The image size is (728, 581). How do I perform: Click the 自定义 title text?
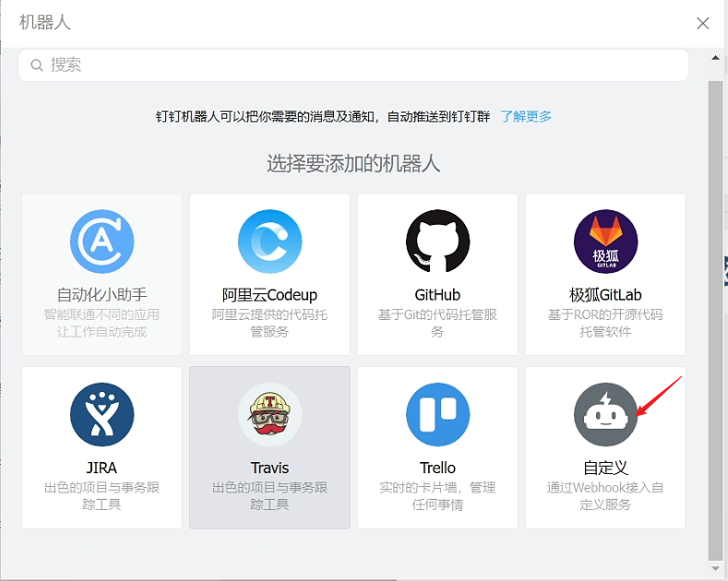pos(605,468)
